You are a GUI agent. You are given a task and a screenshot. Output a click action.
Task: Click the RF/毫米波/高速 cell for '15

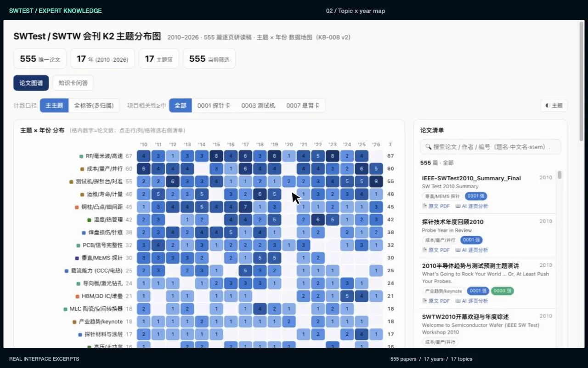point(216,156)
